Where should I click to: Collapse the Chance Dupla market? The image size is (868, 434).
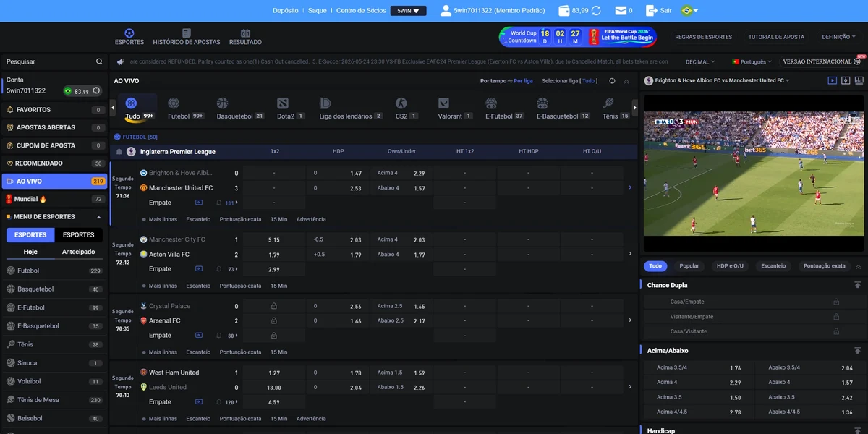(x=858, y=285)
